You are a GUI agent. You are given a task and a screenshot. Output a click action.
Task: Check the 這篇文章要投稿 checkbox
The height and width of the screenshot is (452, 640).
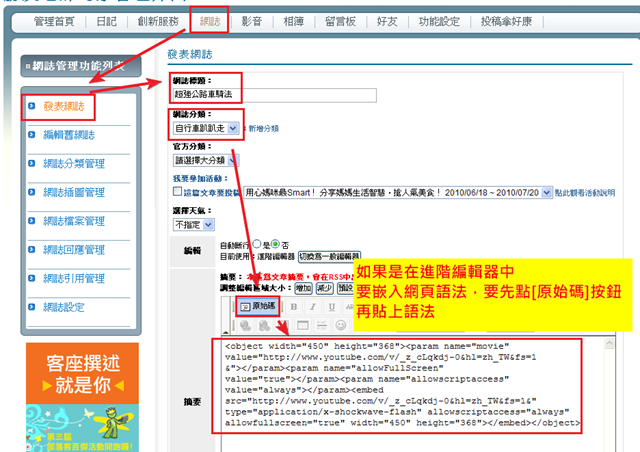tap(177, 191)
